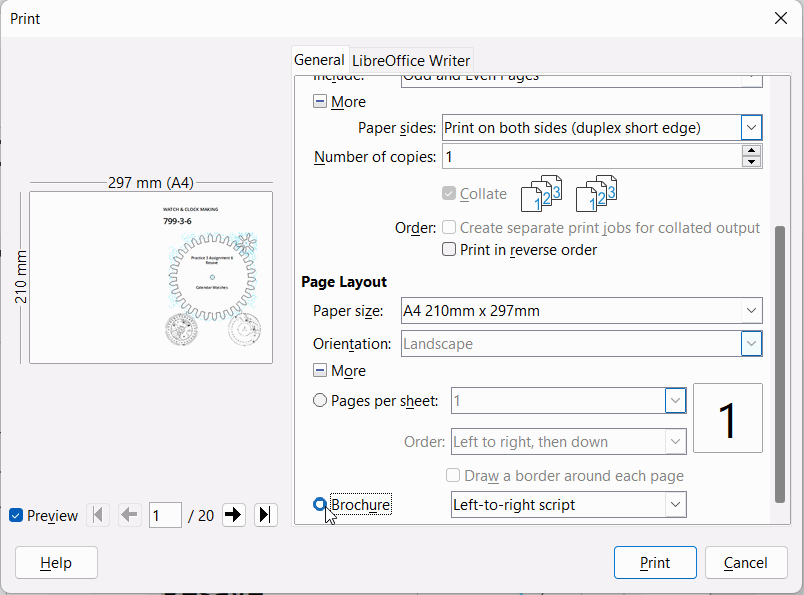
Task: Open the Paper sides dropdown
Action: 750,127
